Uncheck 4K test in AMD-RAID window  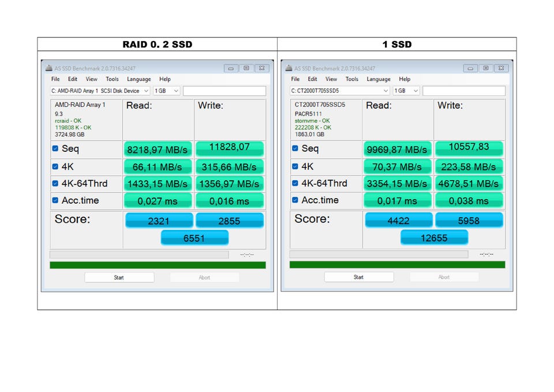(x=55, y=166)
